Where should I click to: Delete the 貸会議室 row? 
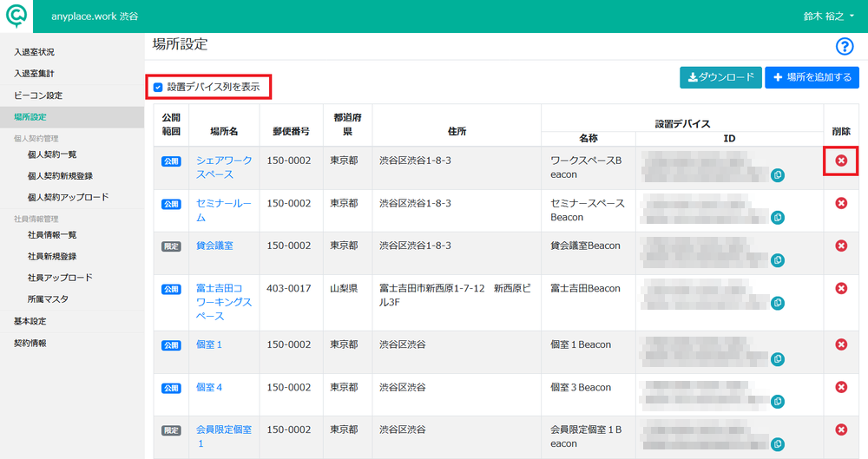point(841,246)
